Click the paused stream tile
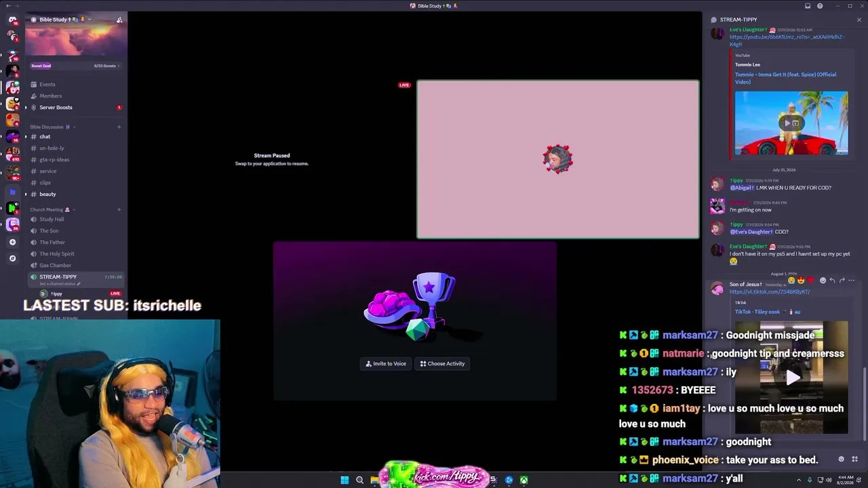Image resolution: width=868 pixels, height=488 pixels. pyautogui.click(x=272, y=159)
